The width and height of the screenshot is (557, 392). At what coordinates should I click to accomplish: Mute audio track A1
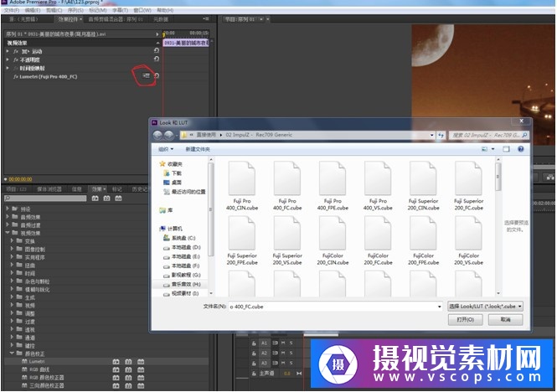[x=283, y=343]
